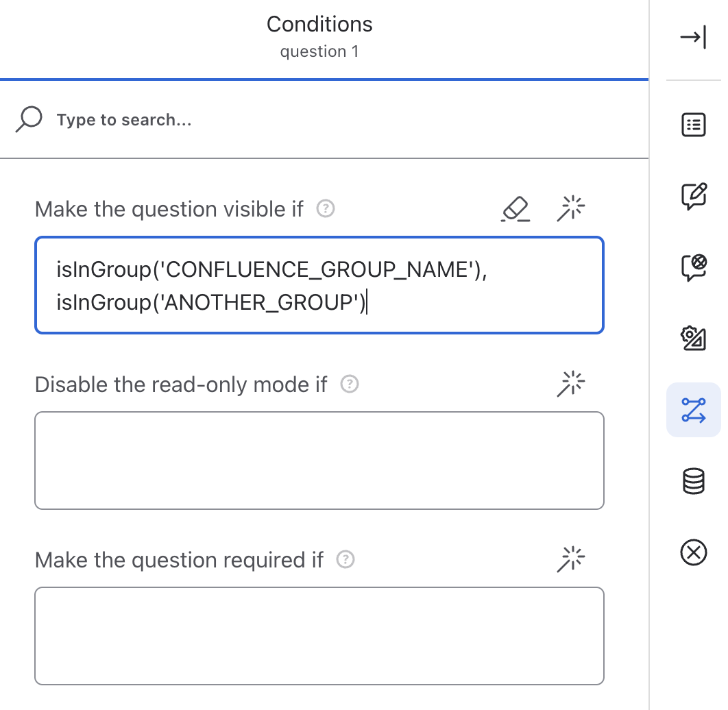Open help for 'Make the question required if'
Image resolution: width=728 pixels, height=710 pixels.
pyautogui.click(x=346, y=560)
